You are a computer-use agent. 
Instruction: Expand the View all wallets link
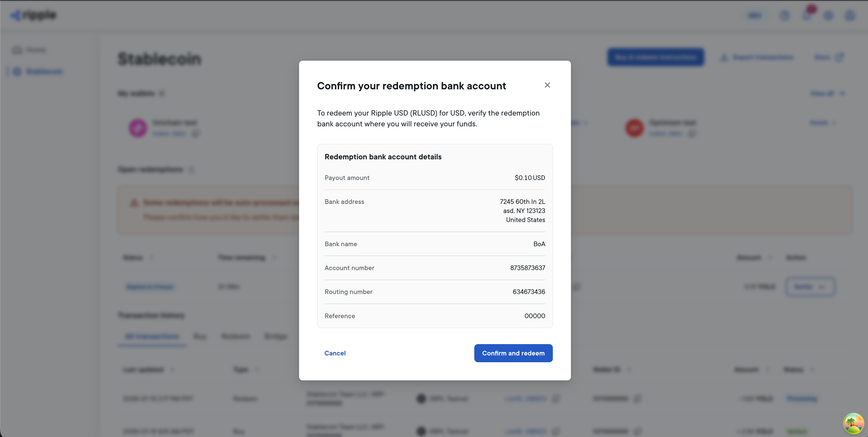point(827,93)
